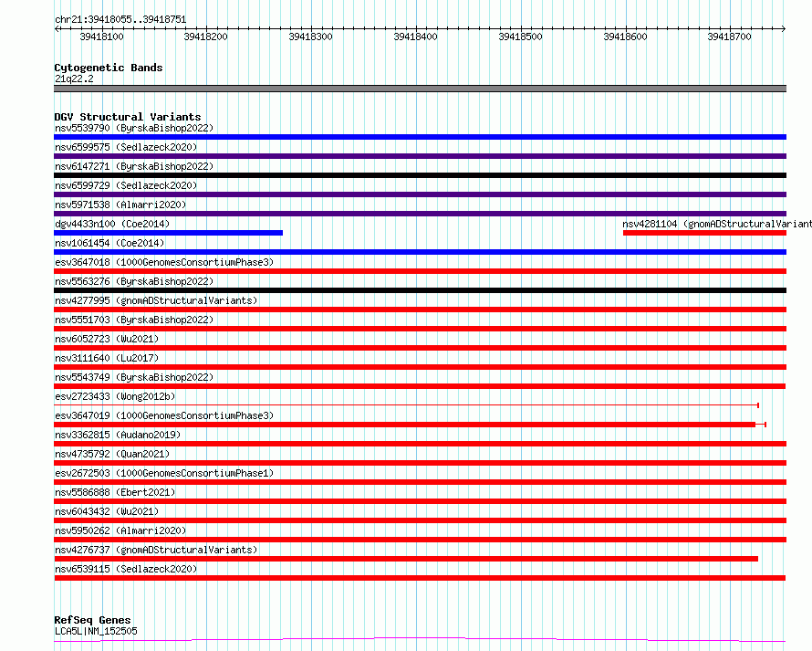
Task: Click ruler position 39418700
Action: [x=729, y=37]
